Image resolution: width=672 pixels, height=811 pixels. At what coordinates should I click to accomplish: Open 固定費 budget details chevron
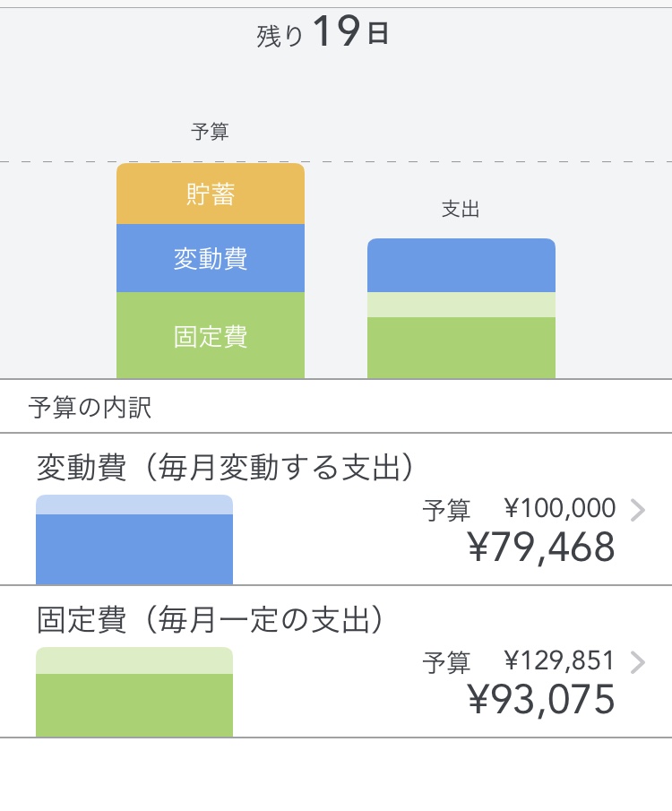coord(638,662)
